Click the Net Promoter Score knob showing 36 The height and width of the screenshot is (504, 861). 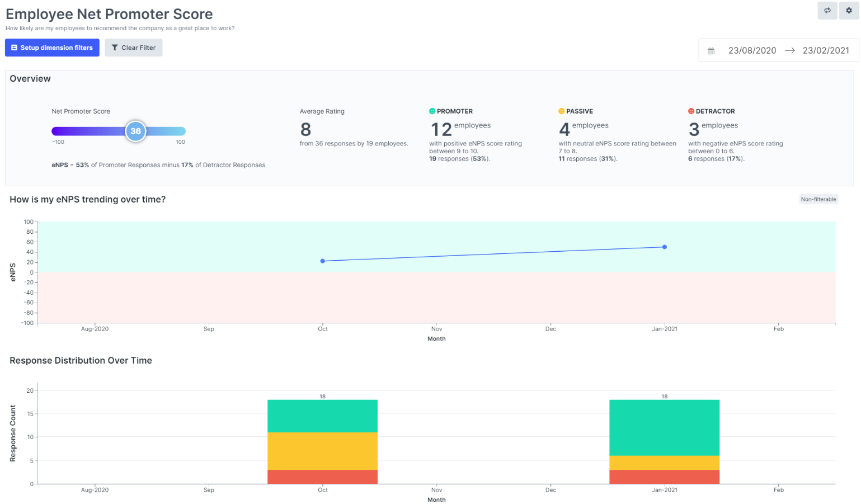pos(135,131)
